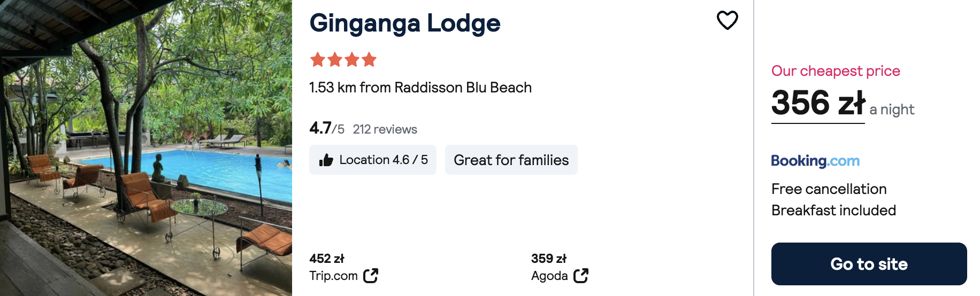The height and width of the screenshot is (296, 980).
Task: Select the Great for families tag
Action: [x=511, y=160]
